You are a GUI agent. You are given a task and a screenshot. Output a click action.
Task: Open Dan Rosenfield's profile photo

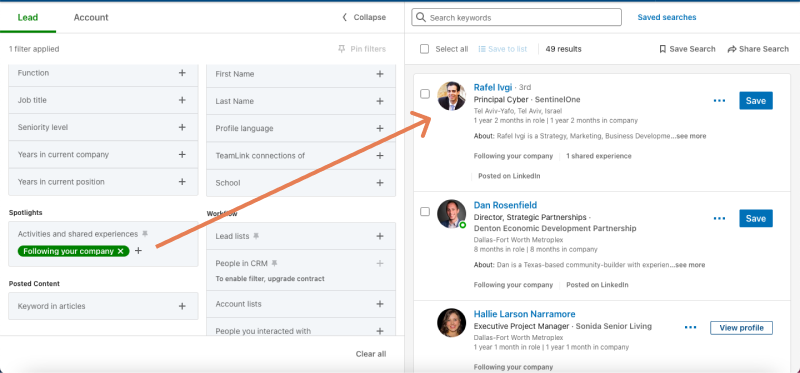[452, 214]
